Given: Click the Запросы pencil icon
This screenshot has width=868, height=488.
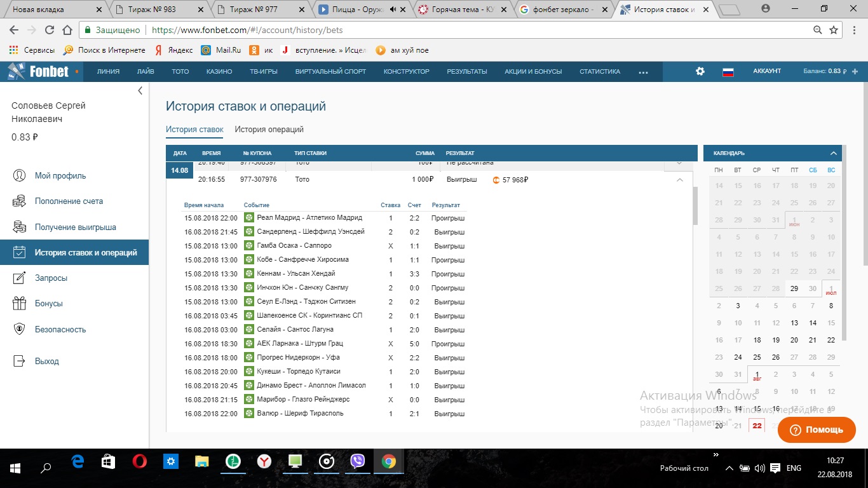Looking at the screenshot, I should coord(20,278).
